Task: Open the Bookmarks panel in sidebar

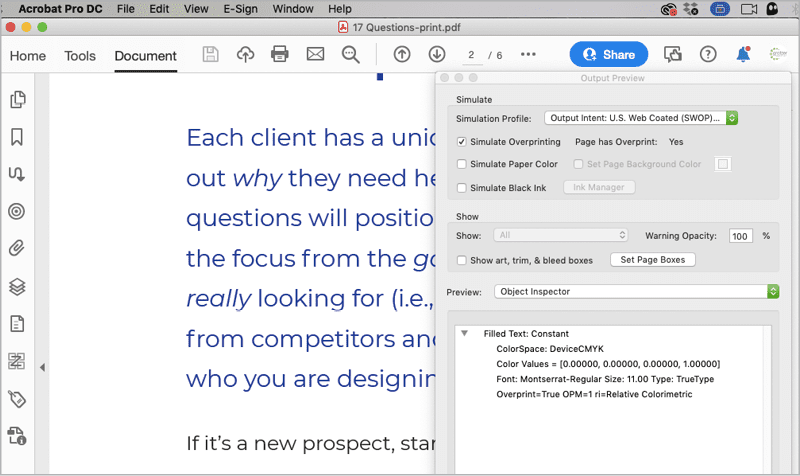Action: (x=17, y=137)
